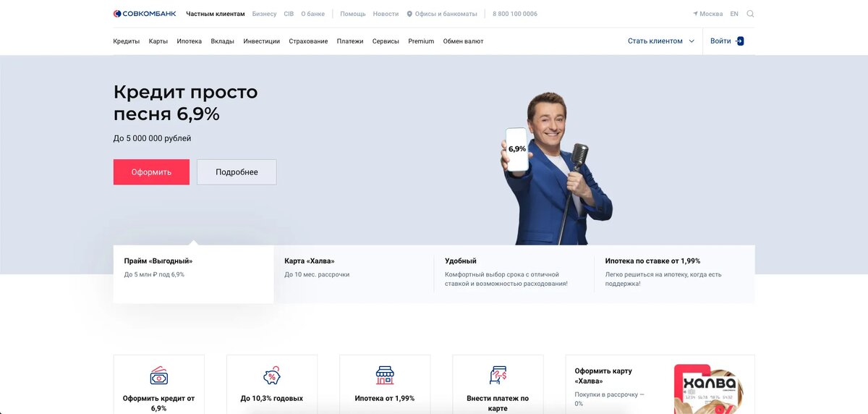Click the Sovcombank logo
Image resolution: width=868 pixels, height=414 pixels.
point(145,14)
